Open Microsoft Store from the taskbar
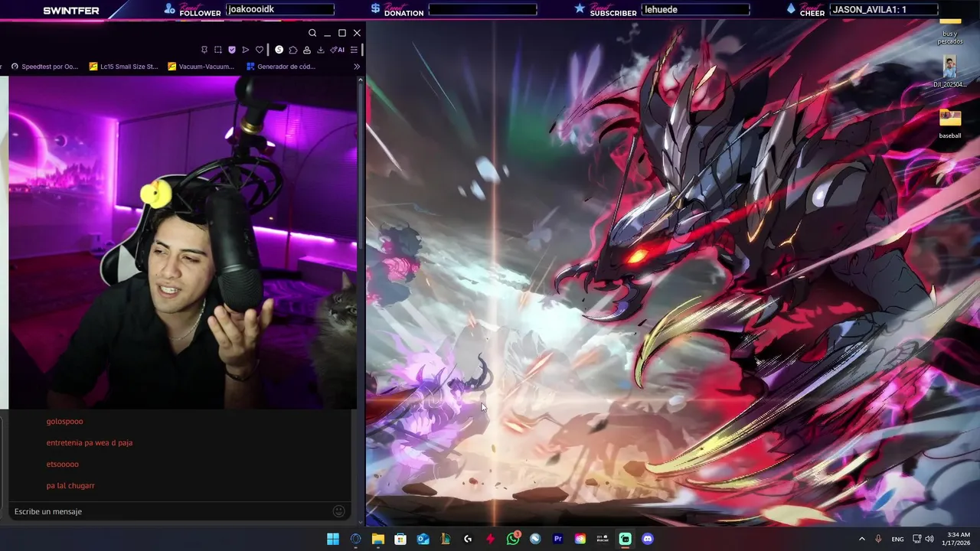The height and width of the screenshot is (551, 980). (x=400, y=539)
